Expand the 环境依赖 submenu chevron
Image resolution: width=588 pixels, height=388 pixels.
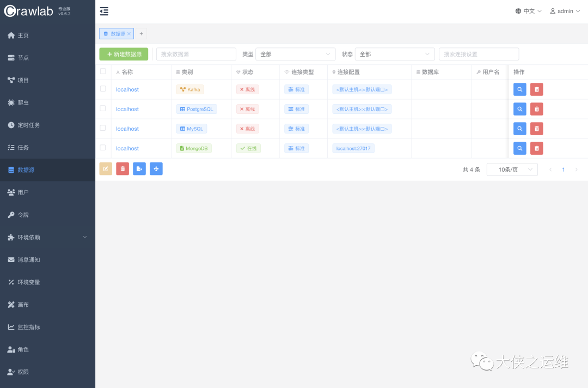pyautogui.click(x=85, y=237)
